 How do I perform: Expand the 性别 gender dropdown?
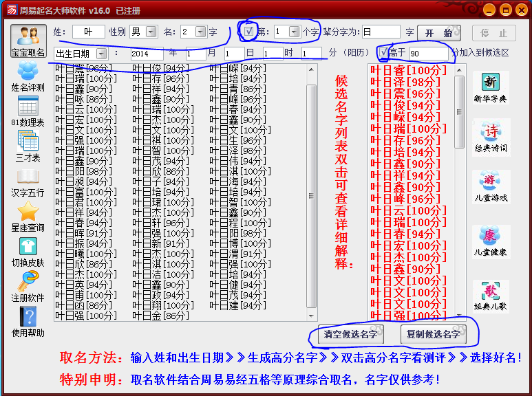click(x=151, y=32)
